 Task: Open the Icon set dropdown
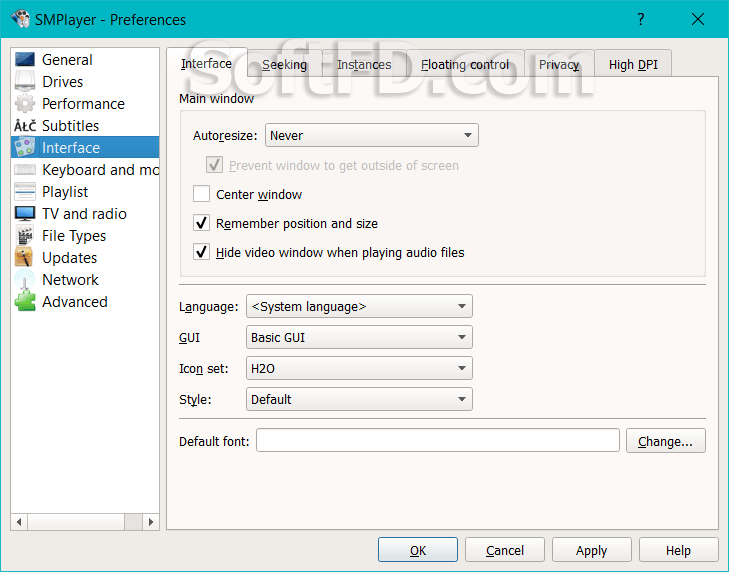(x=359, y=368)
